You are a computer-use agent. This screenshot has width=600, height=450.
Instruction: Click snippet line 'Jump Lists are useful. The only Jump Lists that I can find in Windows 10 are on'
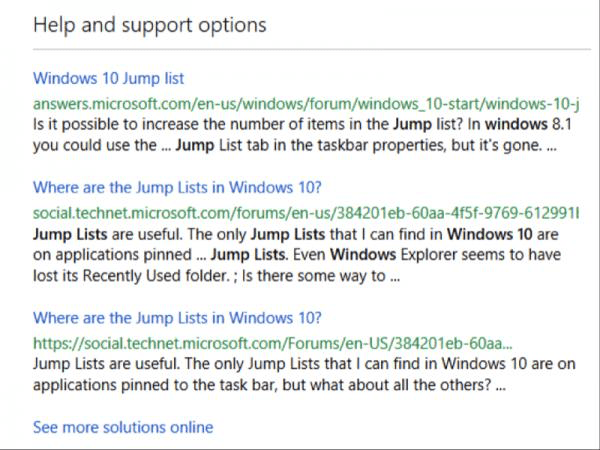[x=304, y=364]
